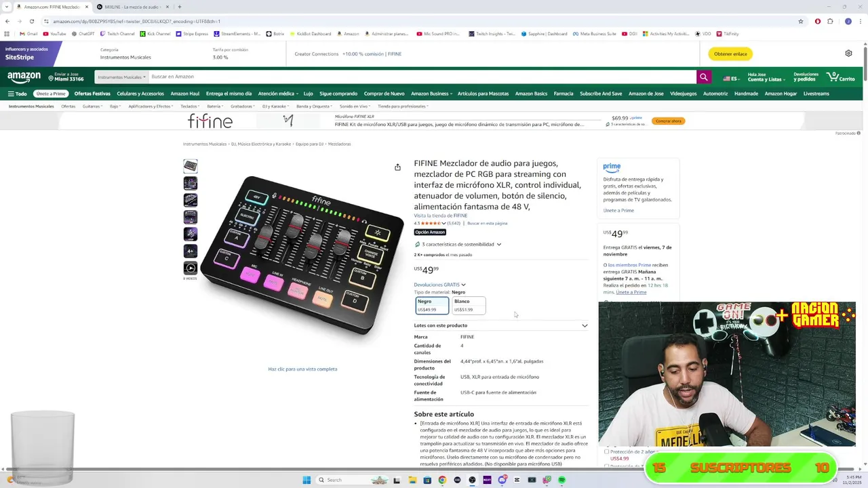Click Haz clic para una vista completa

pyautogui.click(x=302, y=369)
